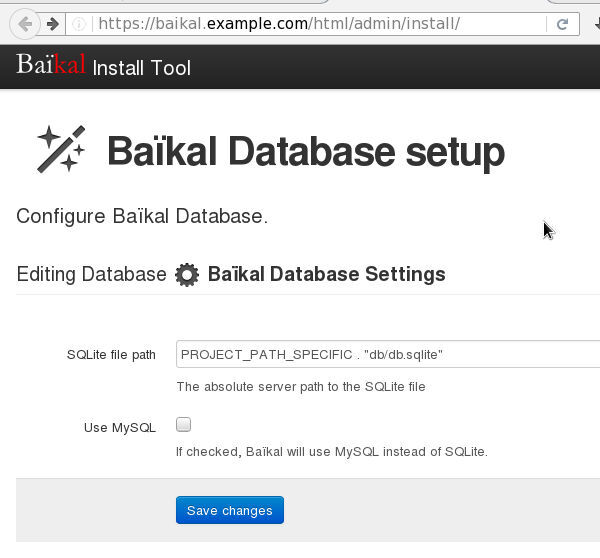
Task: Open the site information icon in address bar
Action: (x=80, y=24)
